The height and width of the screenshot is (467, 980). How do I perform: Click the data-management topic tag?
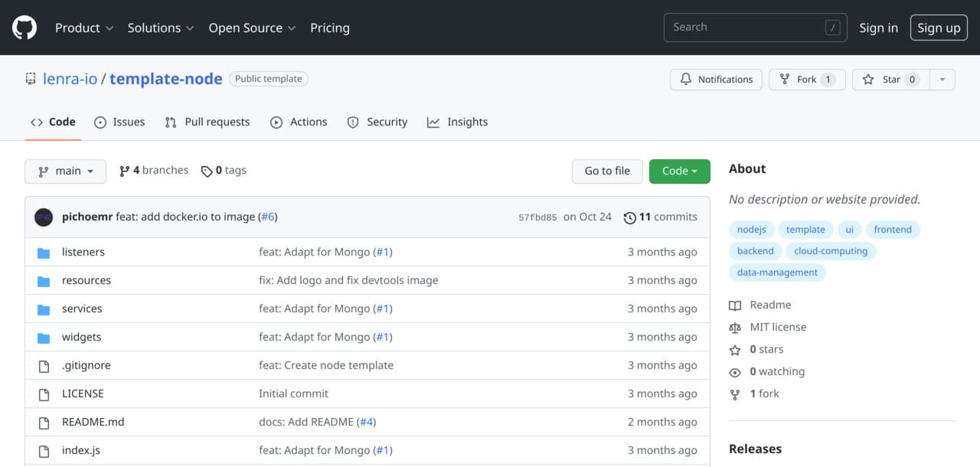pyautogui.click(x=777, y=273)
